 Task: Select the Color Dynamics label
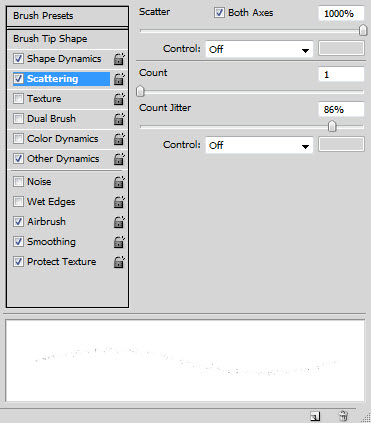pyautogui.click(x=63, y=139)
